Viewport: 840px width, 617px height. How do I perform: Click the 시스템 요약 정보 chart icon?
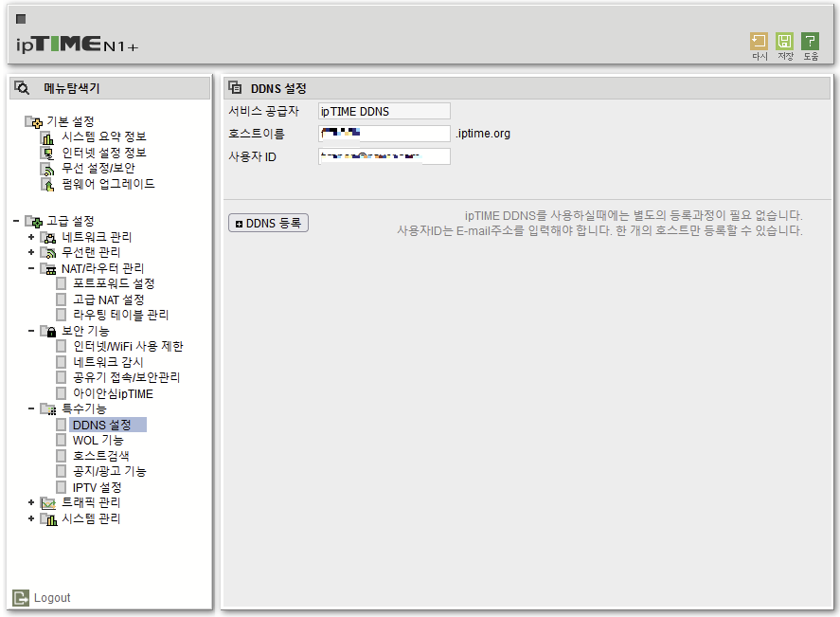[47, 138]
